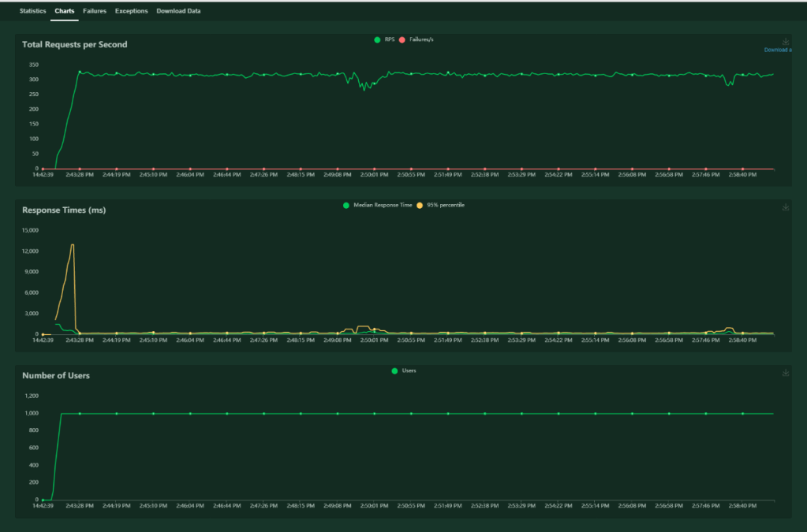Screen dimensions: 807x532
Task: Open the Download Data tab
Action: coord(178,12)
